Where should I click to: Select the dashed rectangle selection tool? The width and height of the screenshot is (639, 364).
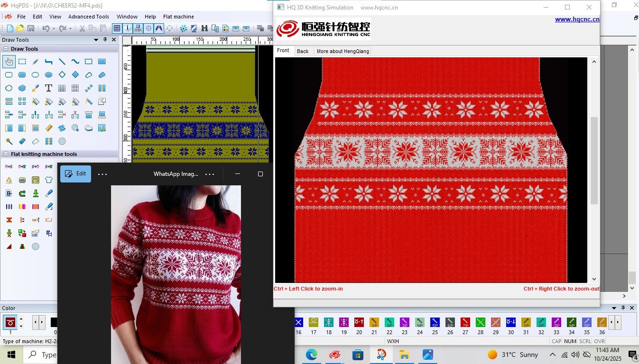pos(22,62)
